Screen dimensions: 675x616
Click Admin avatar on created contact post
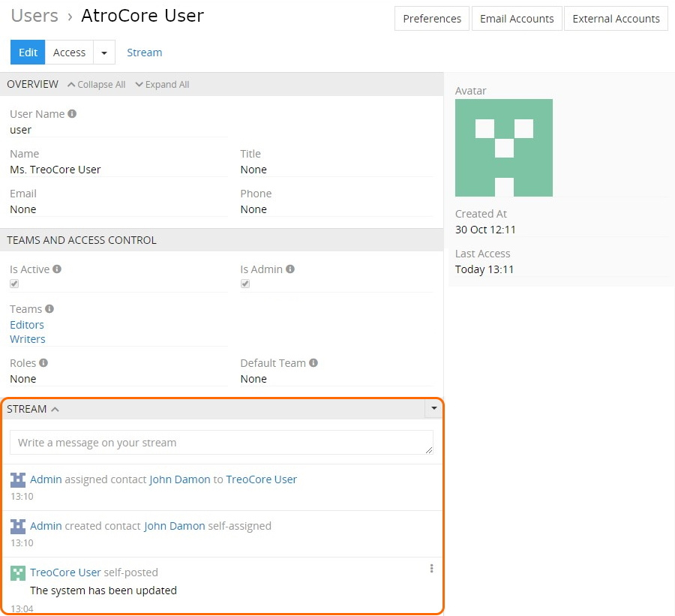click(x=18, y=527)
